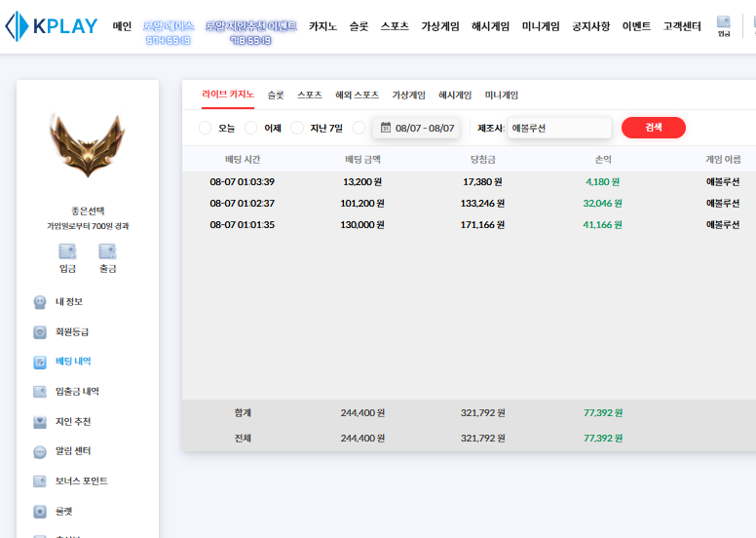
Task: Switch to the 가상게임 tab
Action: pyautogui.click(x=408, y=96)
